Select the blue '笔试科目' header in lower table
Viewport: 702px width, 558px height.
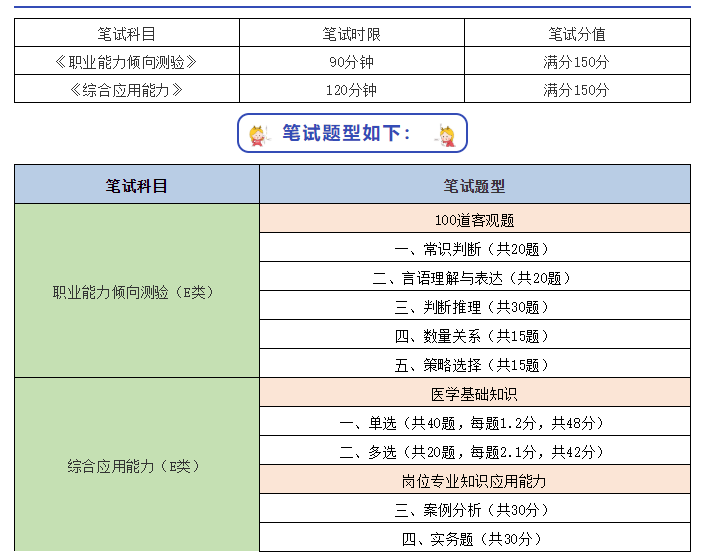pos(137,185)
